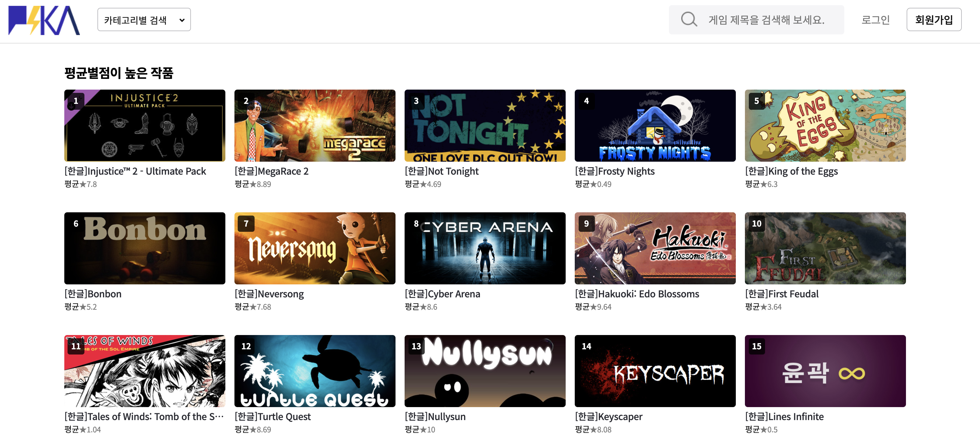This screenshot has height=448, width=980.
Task: Select the Lines Infinite purple banner
Action: click(x=825, y=371)
